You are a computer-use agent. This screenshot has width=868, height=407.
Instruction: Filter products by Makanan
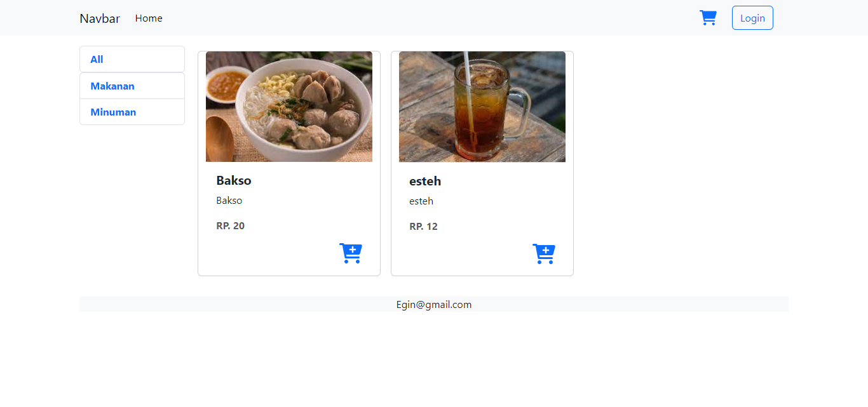coord(132,86)
